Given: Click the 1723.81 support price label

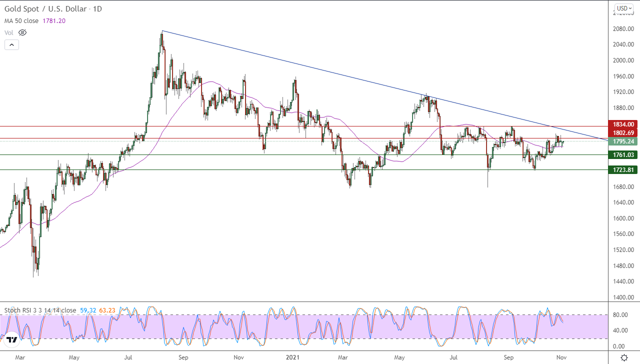Looking at the screenshot, I should pos(622,170).
